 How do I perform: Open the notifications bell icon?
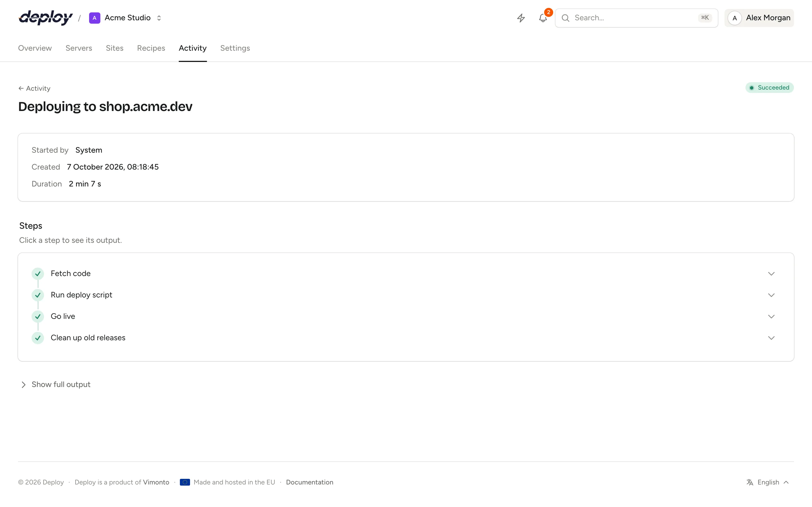(x=543, y=18)
